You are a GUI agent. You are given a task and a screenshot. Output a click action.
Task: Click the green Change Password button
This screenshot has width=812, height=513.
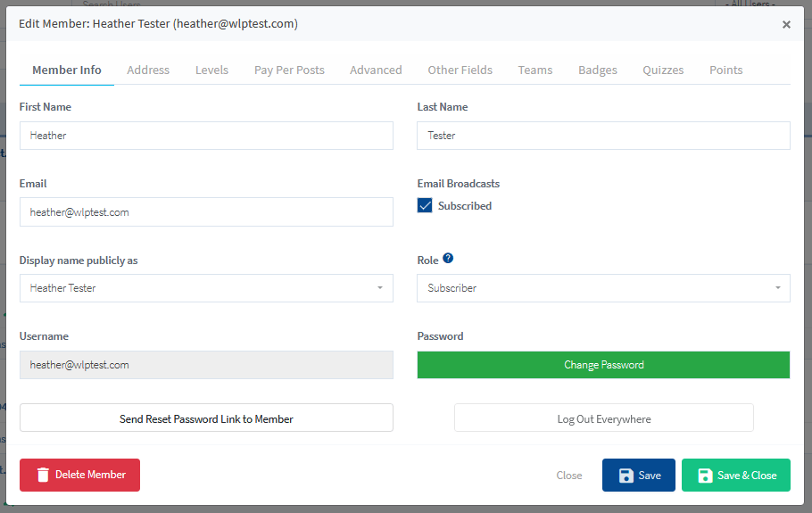click(x=603, y=365)
